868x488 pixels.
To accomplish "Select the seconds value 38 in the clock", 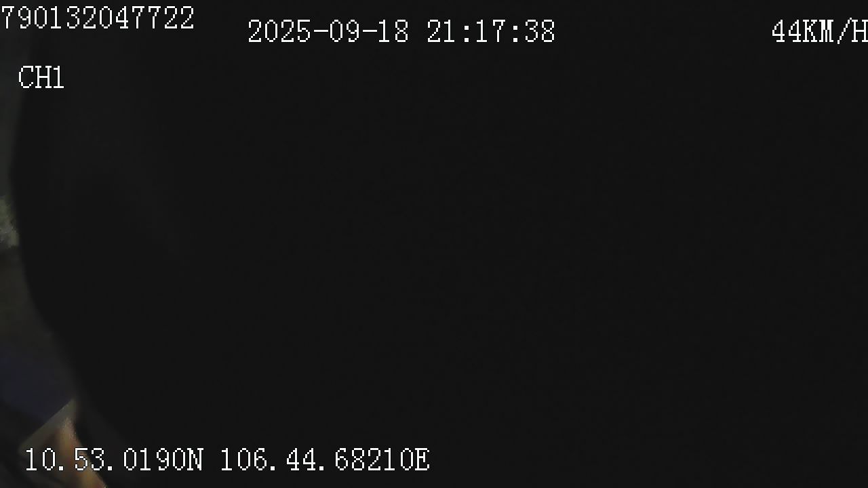I will click(x=539, y=32).
